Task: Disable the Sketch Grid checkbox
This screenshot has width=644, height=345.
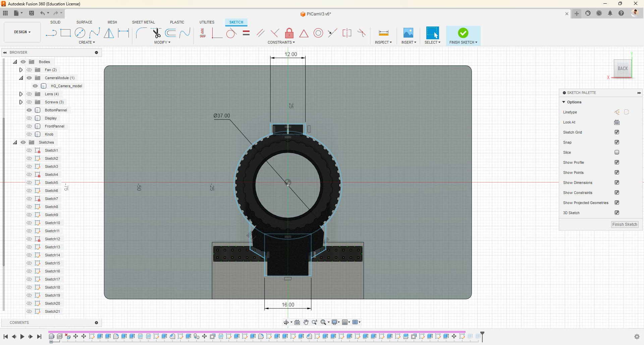Action: click(x=616, y=132)
